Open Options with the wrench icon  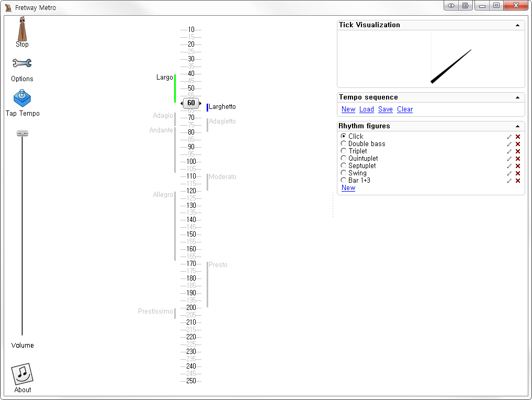(x=22, y=63)
